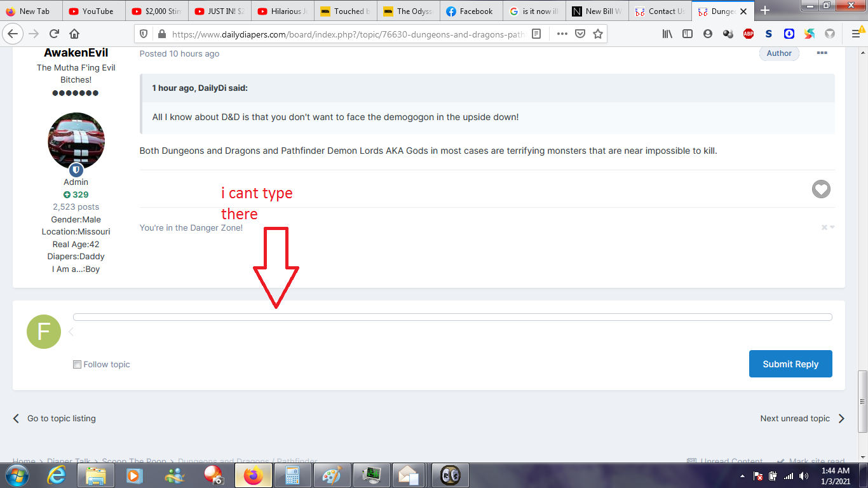Switch to the $2,000 Stimulus tab
Image resolution: width=868 pixels, height=488 pixels.
point(157,11)
